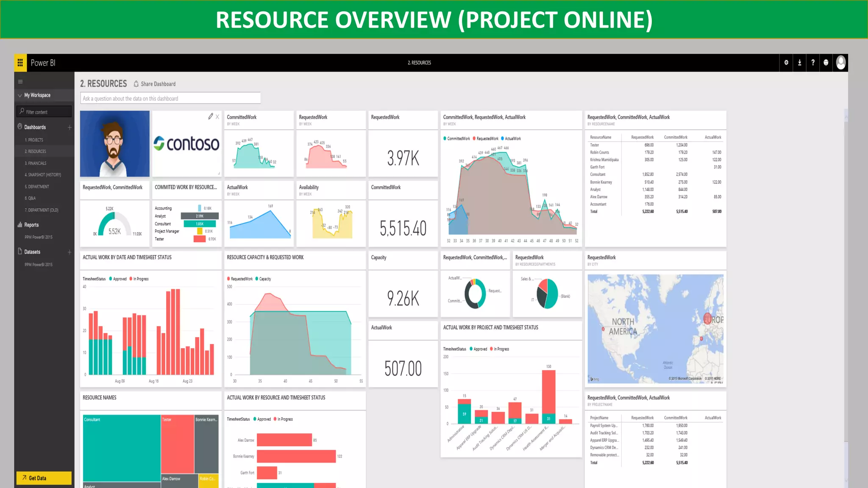
Task: Edit the contoso tile with pencil icon
Action: coord(211,116)
